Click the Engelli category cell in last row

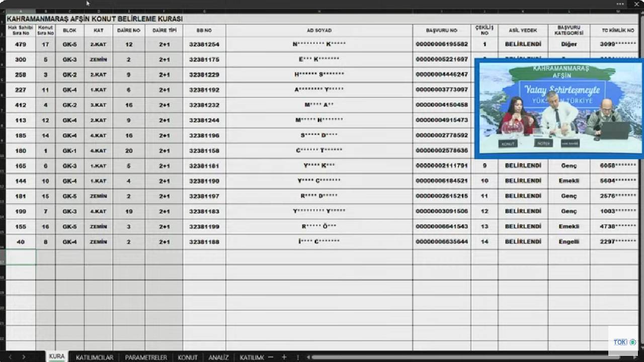[569, 242]
